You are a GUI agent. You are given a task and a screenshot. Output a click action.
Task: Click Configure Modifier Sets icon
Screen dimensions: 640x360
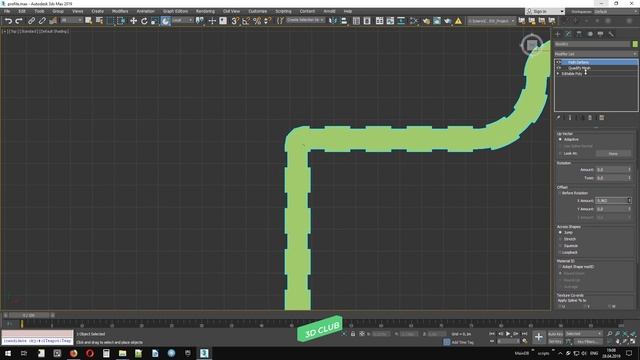[x=602, y=118]
